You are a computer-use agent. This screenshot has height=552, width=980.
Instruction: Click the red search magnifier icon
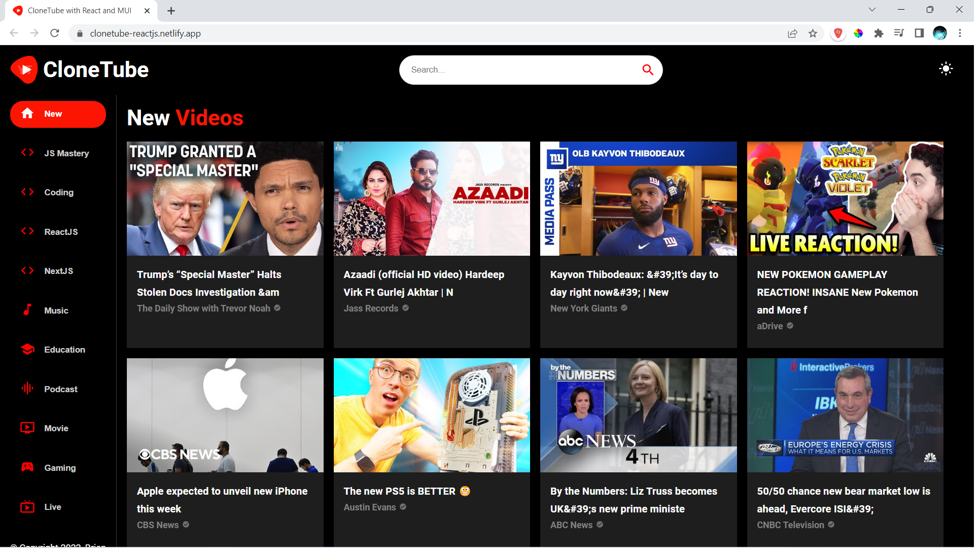(652, 70)
